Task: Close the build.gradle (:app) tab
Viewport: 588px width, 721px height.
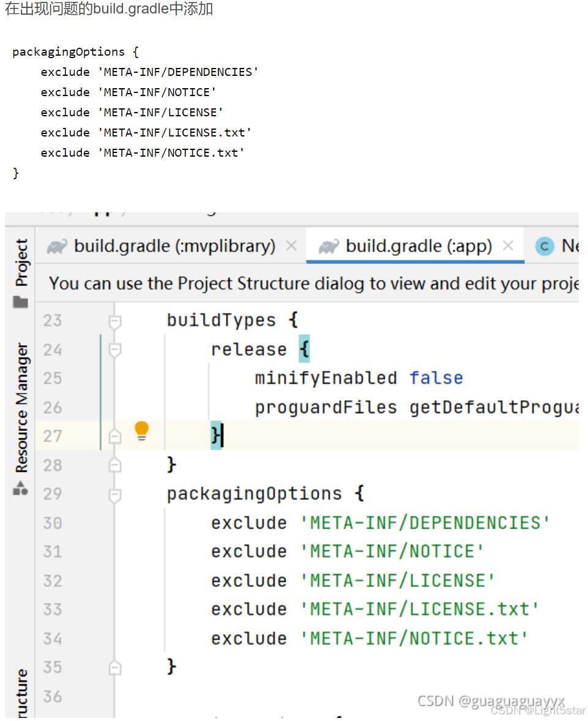Action: click(508, 244)
